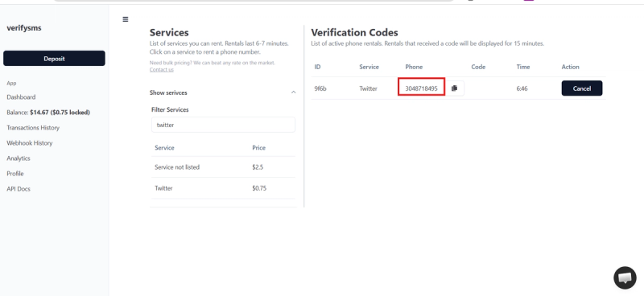Click the account Balance entry in sidebar

[x=48, y=112]
